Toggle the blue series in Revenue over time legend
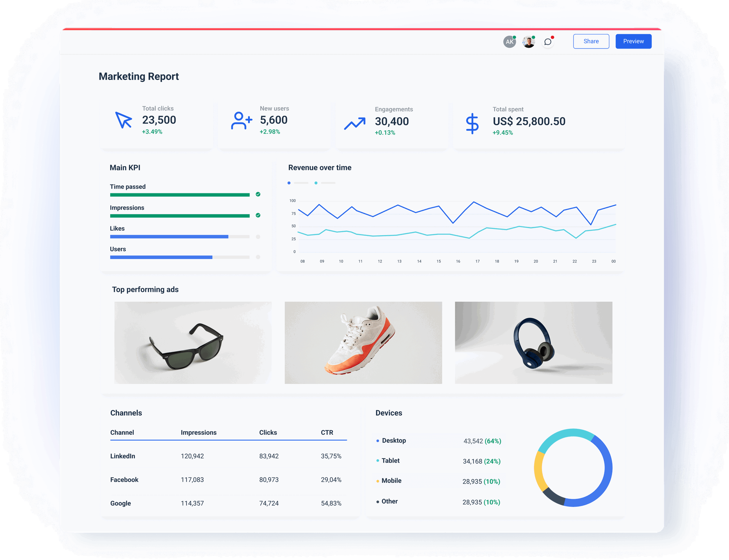 point(289,183)
